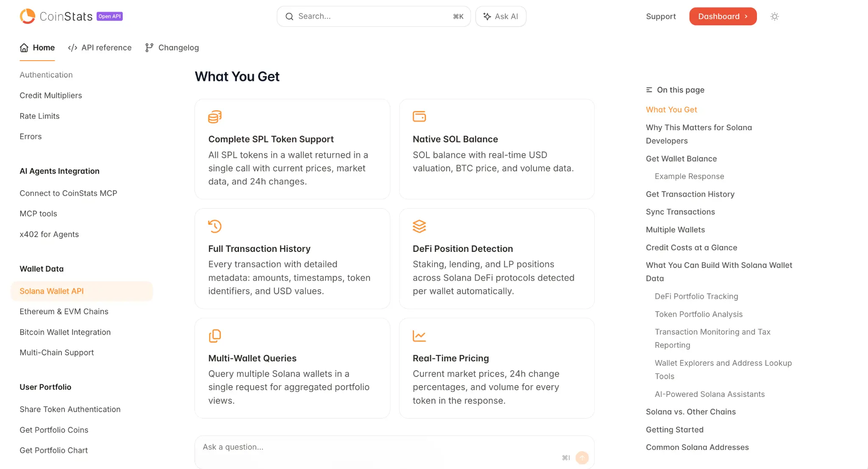
Task: Jump to Get Wallet Balance section
Action: (682, 159)
